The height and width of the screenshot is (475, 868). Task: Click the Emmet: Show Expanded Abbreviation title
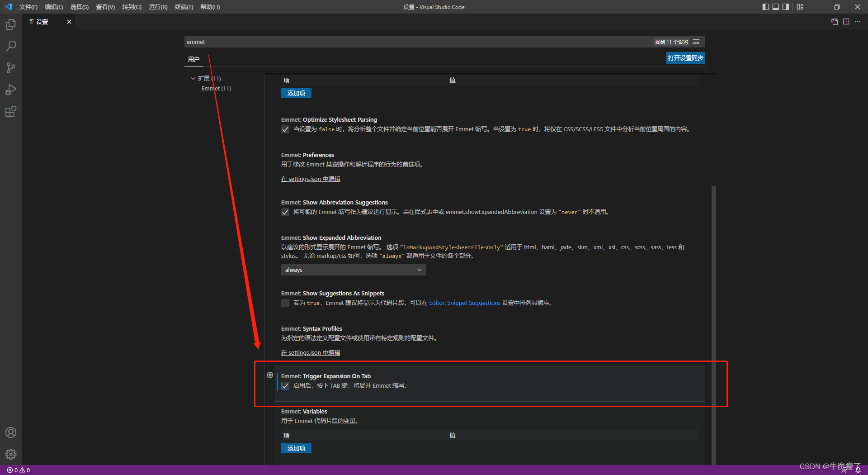click(x=331, y=238)
